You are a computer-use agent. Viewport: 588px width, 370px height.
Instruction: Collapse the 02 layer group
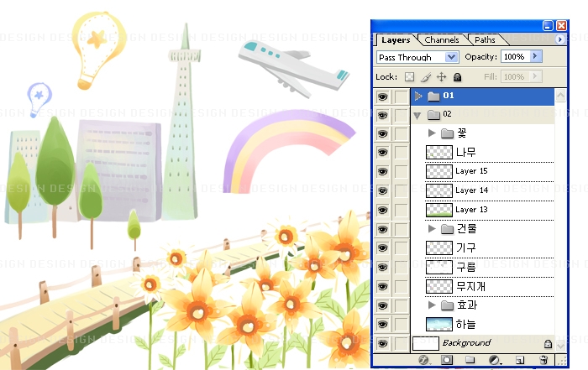(x=417, y=115)
